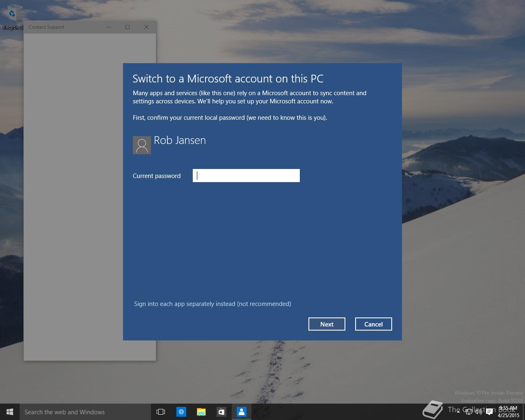This screenshot has height=420, width=525.
Task: Show hidden system tray icons
Action: (458, 412)
